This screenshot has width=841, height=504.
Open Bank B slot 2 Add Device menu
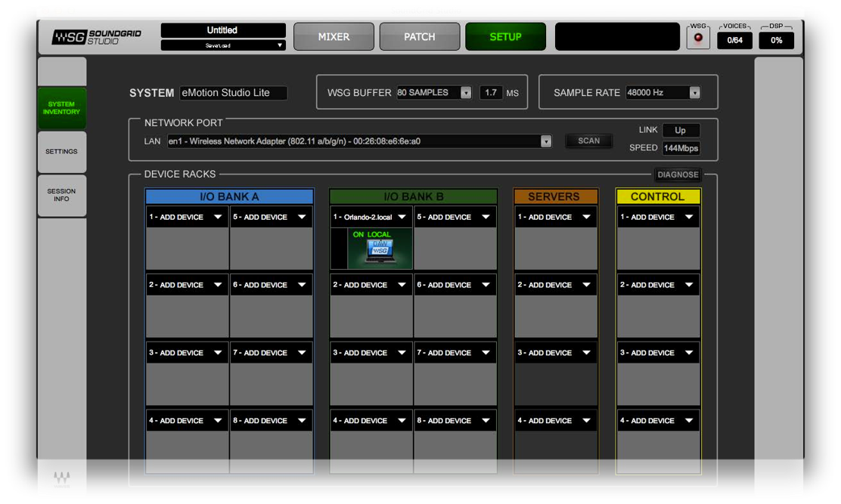[370, 285]
